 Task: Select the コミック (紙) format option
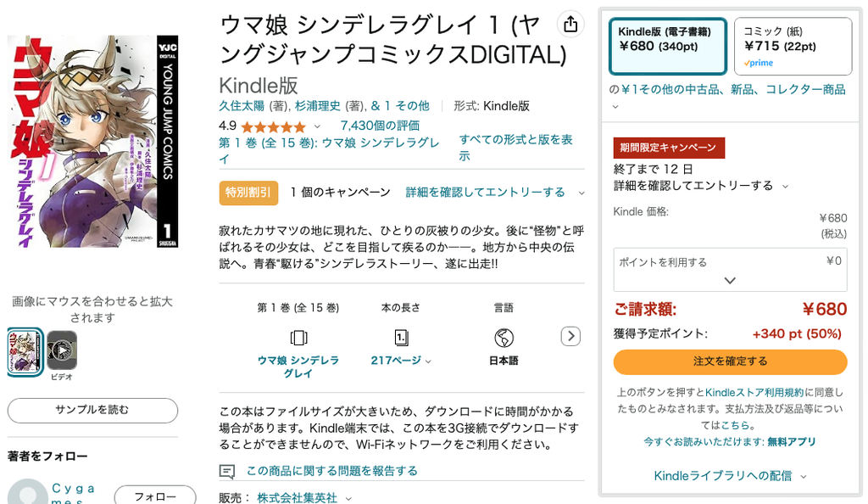pos(793,46)
